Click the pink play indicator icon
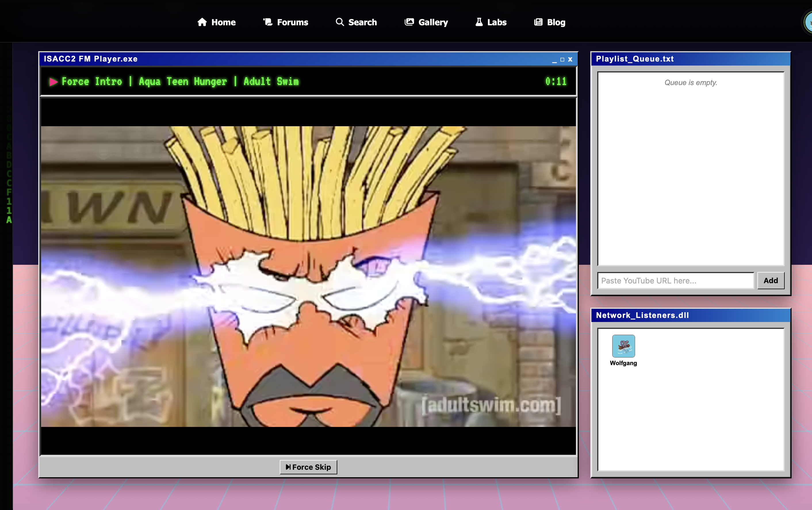Image resolution: width=812 pixels, height=510 pixels. pos(53,82)
